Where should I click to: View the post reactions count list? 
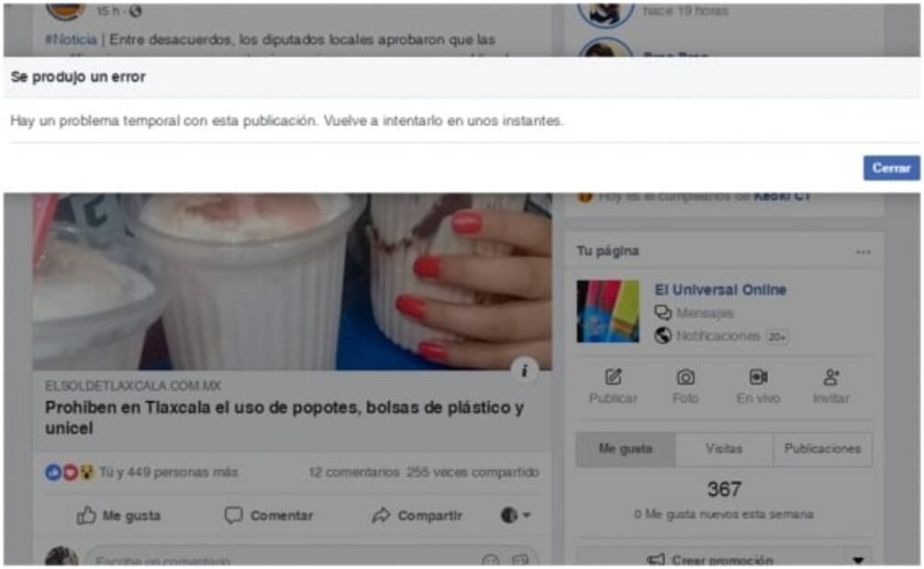(x=168, y=473)
